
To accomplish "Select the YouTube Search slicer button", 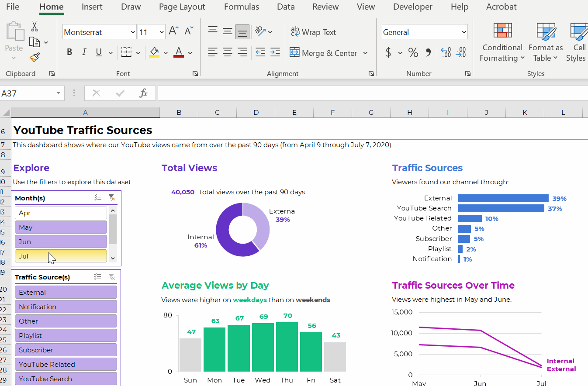I will pyautogui.click(x=66, y=379).
